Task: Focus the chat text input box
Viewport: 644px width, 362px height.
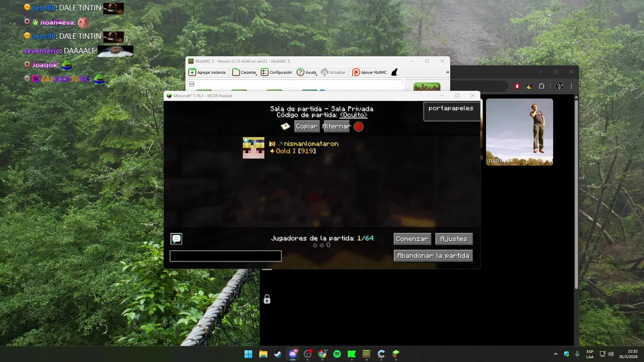Action: point(225,256)
